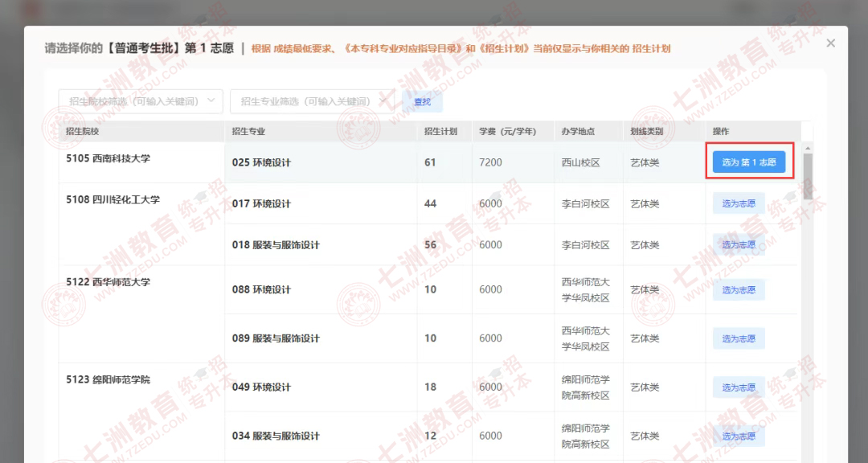Click major 049 环境设计

click(x=261, y=387)
